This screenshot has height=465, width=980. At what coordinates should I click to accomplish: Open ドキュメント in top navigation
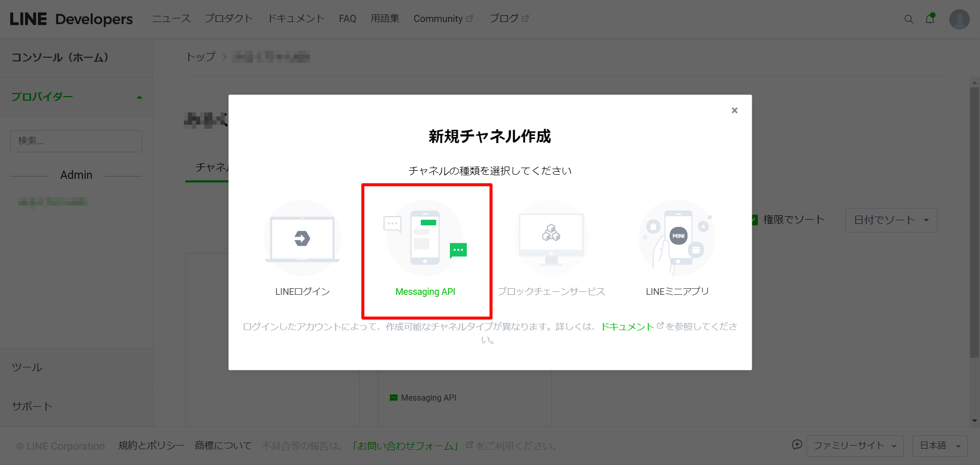[x=296, y=19]
